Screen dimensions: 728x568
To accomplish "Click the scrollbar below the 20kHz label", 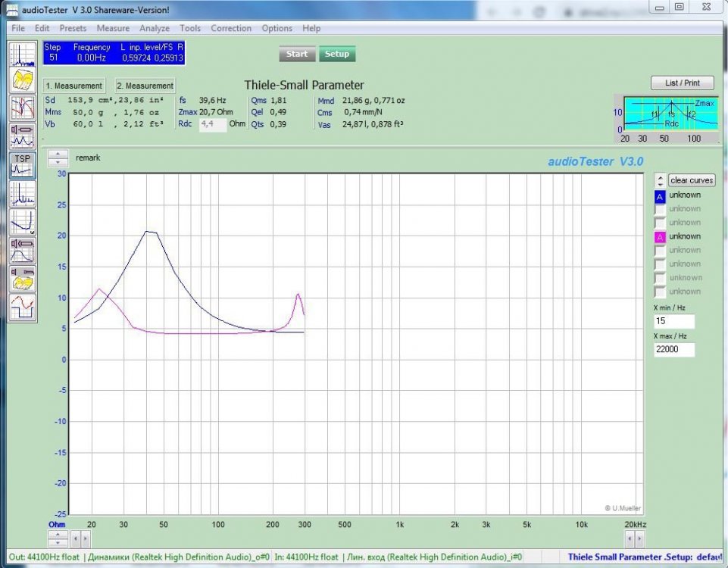I will click(635, 538).
